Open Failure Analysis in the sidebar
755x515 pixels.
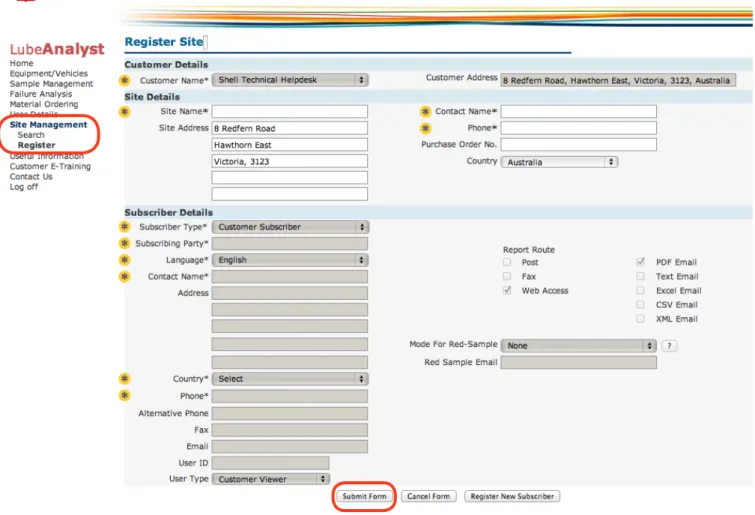pos(41,94)
